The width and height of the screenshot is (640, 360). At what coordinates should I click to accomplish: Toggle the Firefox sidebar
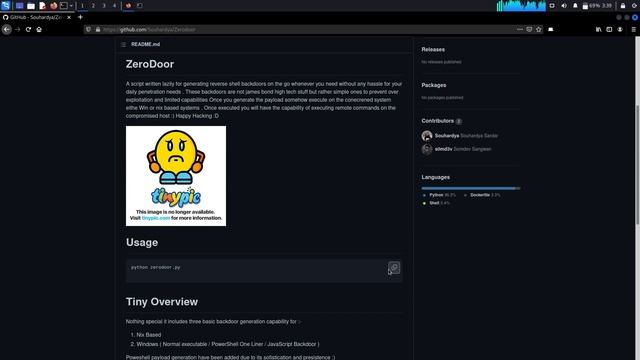[609, 29]
